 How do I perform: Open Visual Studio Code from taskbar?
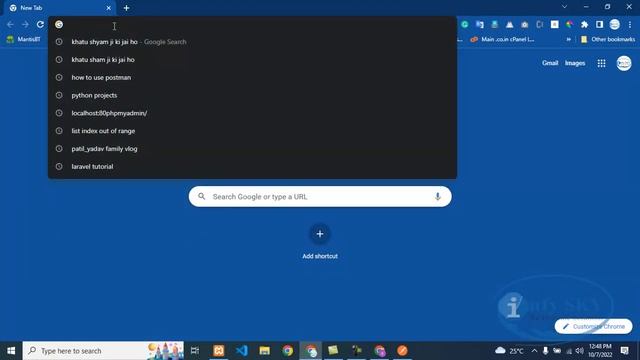pos(242,351)
